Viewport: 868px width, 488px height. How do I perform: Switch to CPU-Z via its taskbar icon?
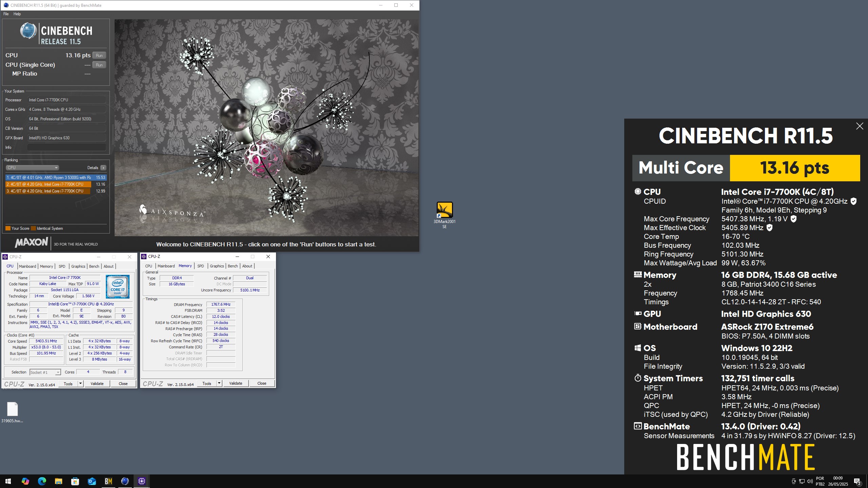[141, 481]
